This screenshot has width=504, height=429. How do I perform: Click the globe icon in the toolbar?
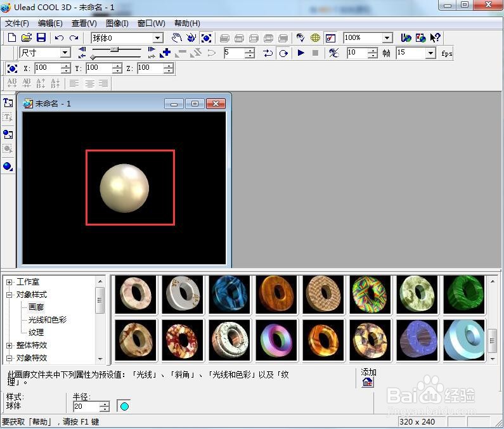(315, 38)
